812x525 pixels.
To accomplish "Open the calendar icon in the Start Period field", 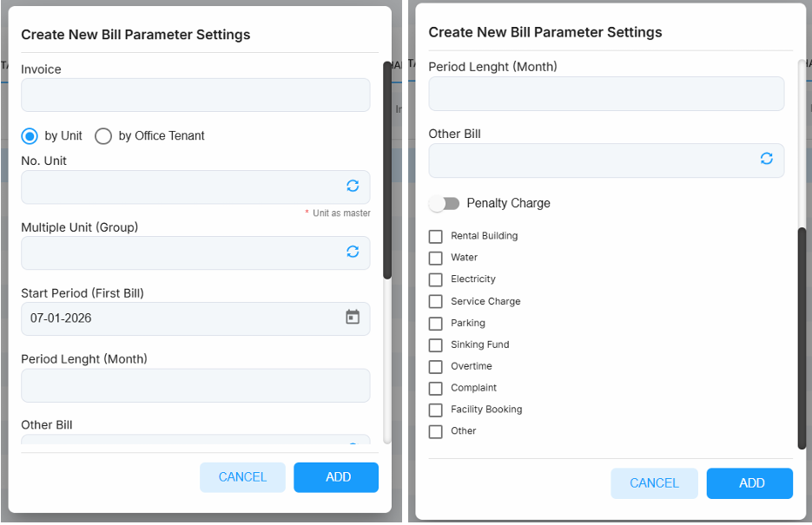I will click(353, 317).
